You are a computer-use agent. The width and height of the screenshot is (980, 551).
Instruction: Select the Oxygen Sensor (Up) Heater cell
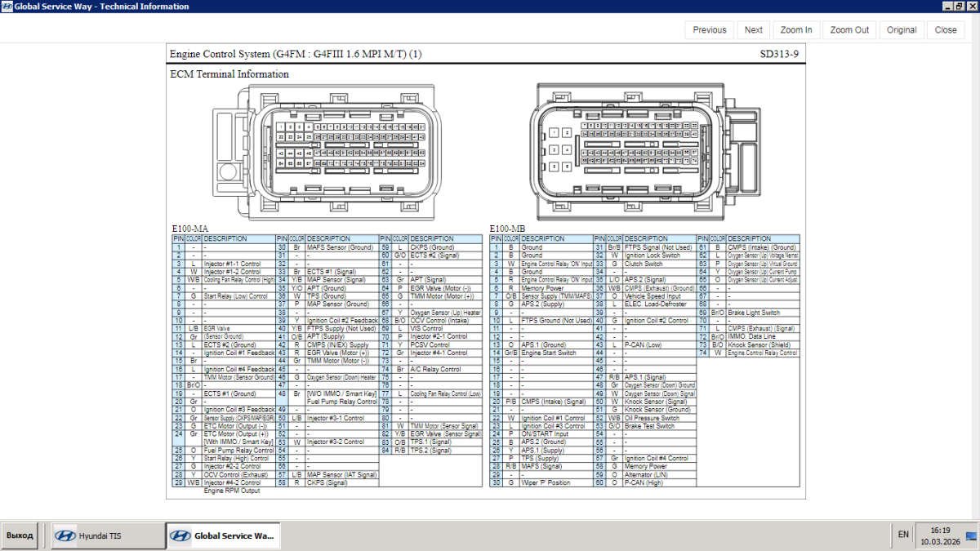446,313
